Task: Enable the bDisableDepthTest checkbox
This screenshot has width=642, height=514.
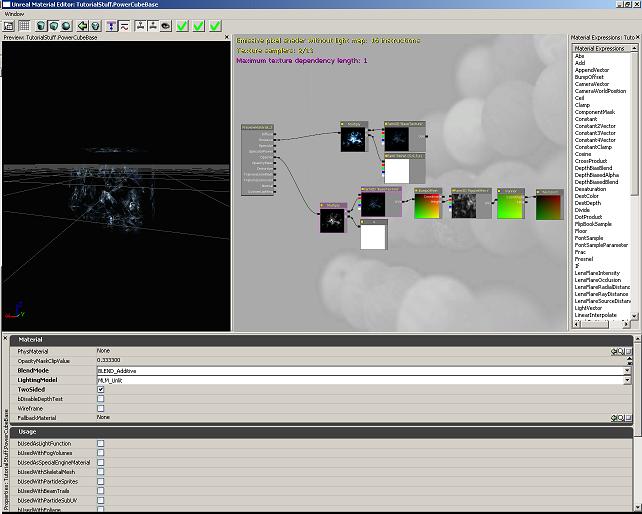Action: tap(101, 399)
